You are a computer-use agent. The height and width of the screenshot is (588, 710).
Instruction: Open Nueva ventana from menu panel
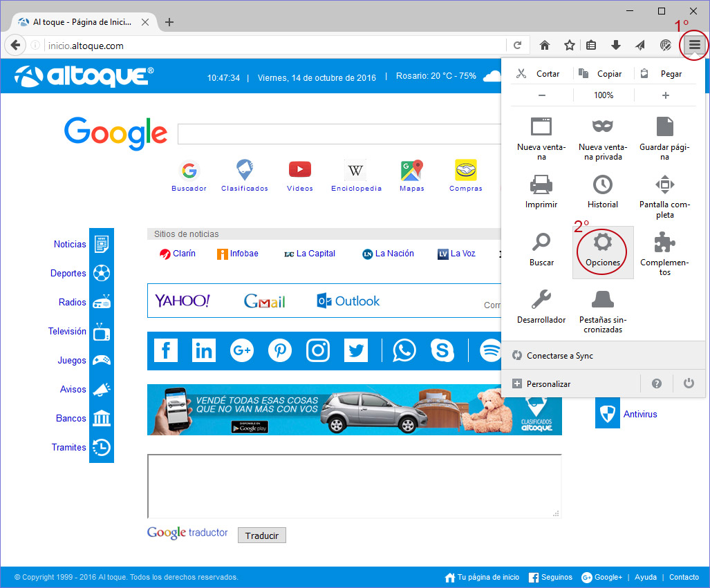click(x=541, y=137)
